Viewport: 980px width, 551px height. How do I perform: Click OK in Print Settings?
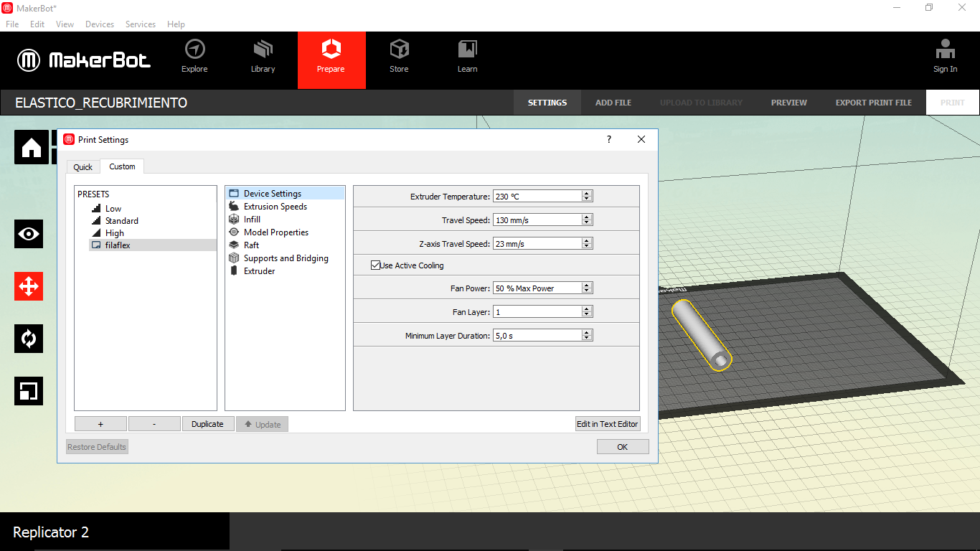(x=623, y=447)
